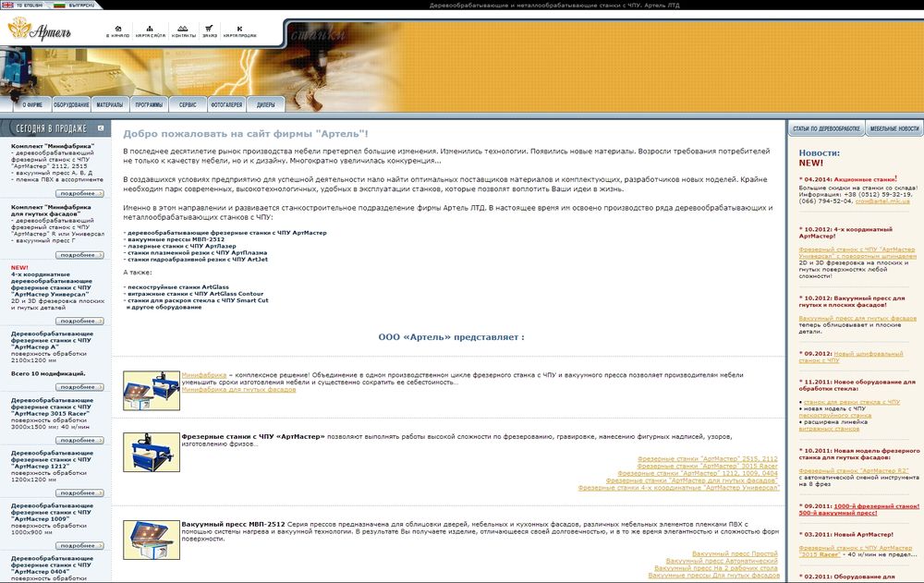
Task: Open news link 'Фрезерный станок с ЧПУ АртМастер Универсал'
Action: pos(857,253)
